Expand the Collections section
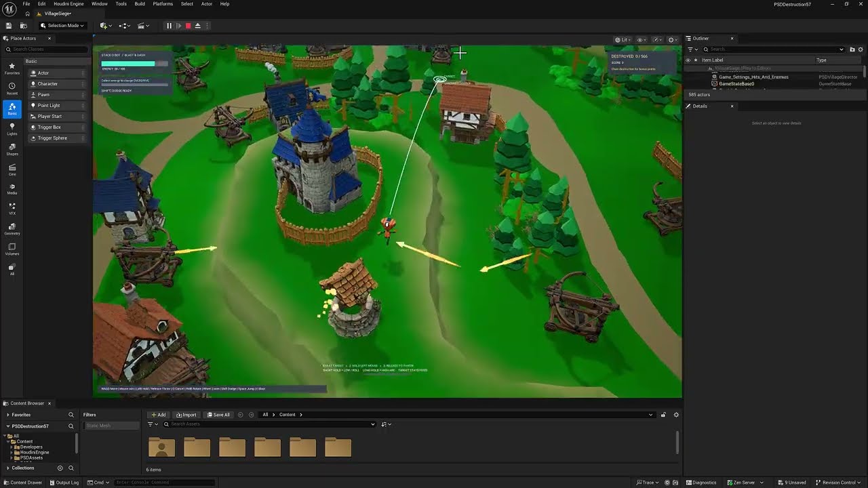 click(x=7, y=468)
